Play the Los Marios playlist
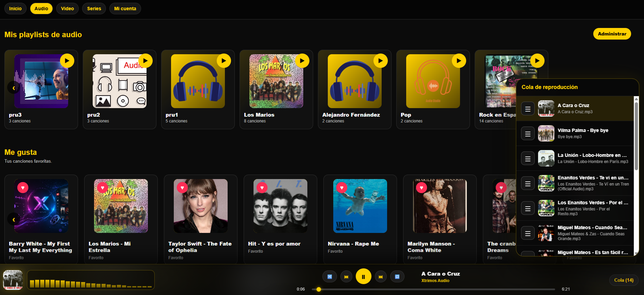The height and width of the screenshot is (295, 644). pyautogui.click(x=302, y=61)
